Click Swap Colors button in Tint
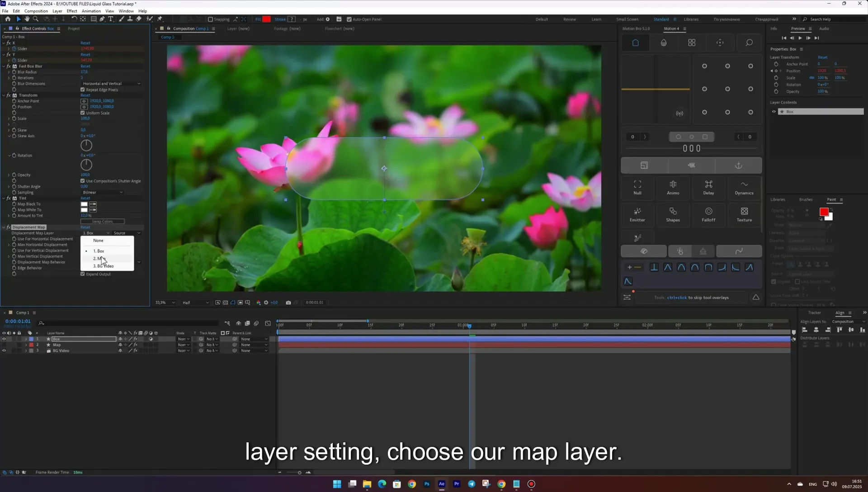Viewport: 868px width, 492px height. tap(103, 222)
